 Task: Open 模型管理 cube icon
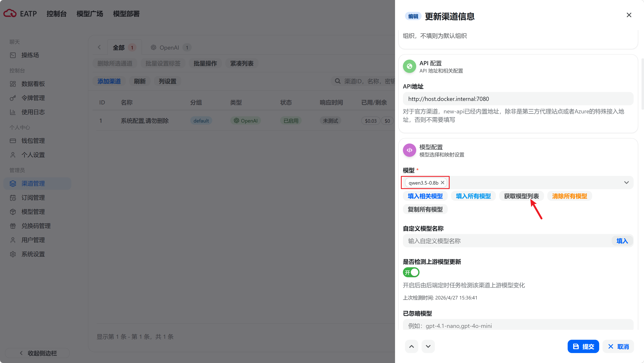13,212
